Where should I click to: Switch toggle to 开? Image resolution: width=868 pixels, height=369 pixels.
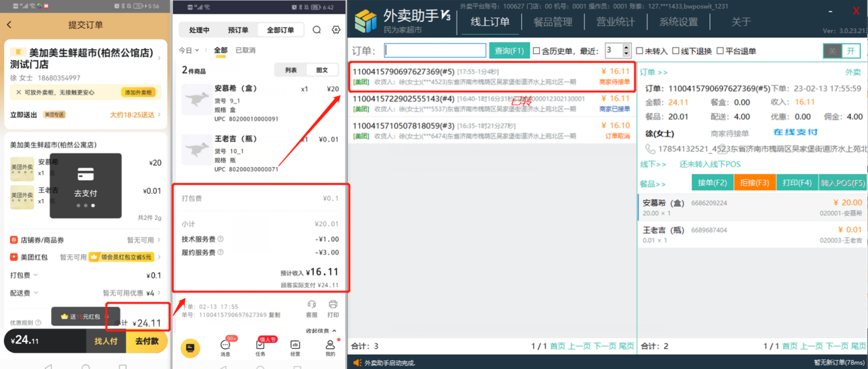(851, 51)
